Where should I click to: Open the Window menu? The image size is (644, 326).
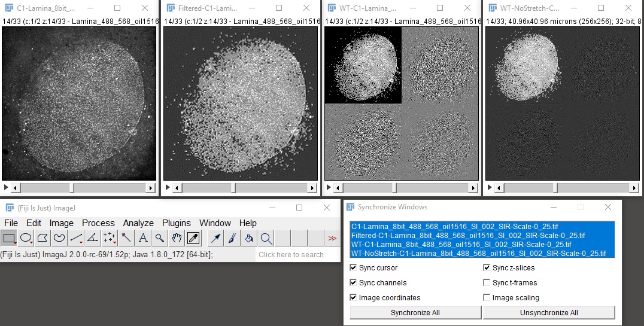(x=215, y=223)
